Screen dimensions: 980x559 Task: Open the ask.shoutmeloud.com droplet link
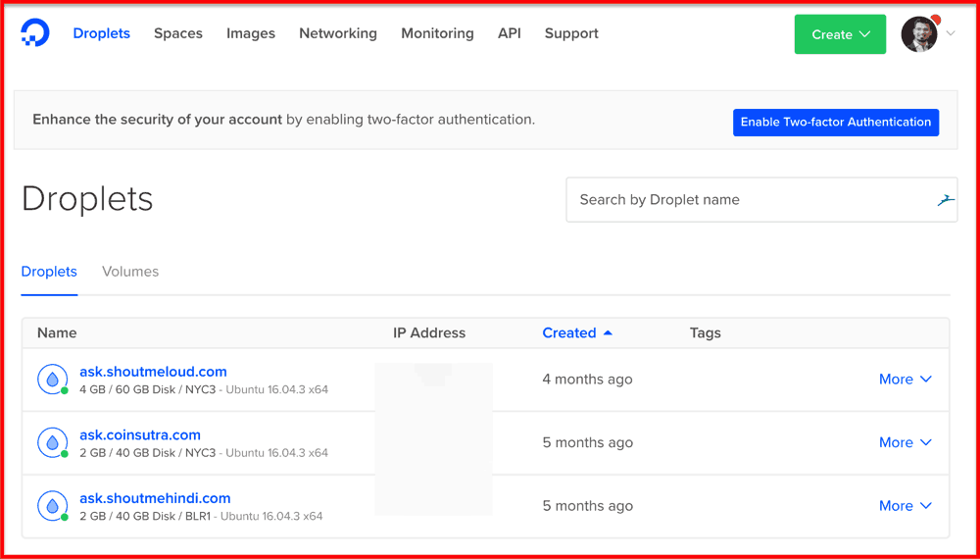(x=153, y=372)
